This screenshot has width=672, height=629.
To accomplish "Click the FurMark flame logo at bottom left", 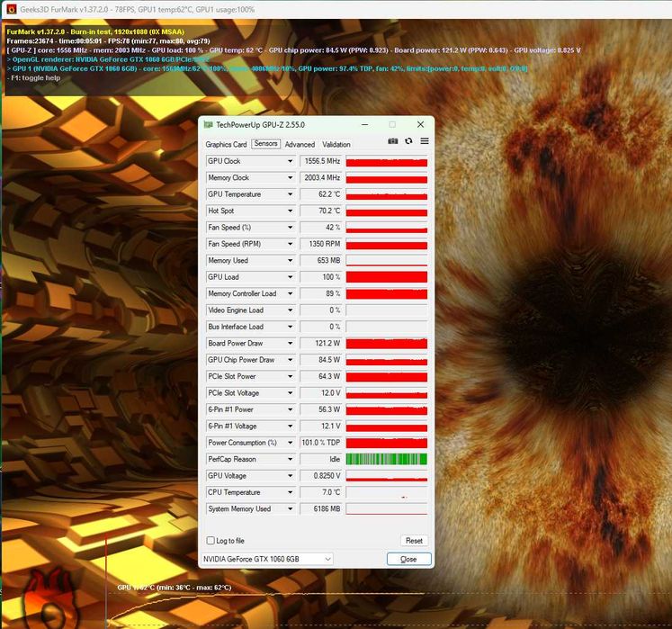I will click(50, 598).
